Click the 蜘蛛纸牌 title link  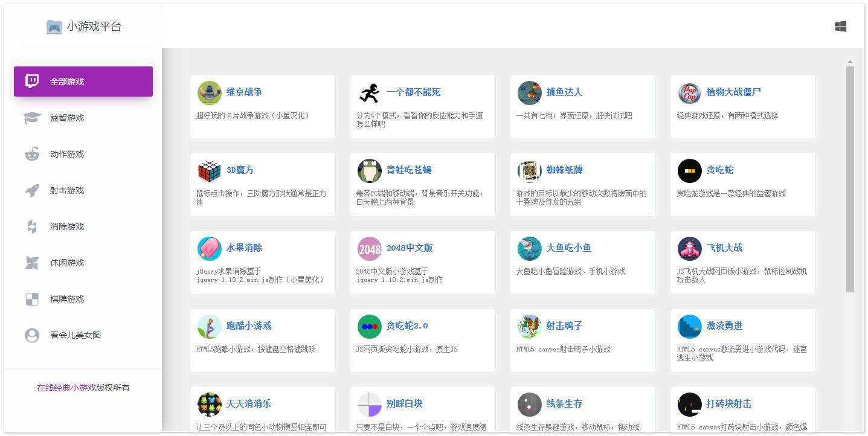pos(564,170)
